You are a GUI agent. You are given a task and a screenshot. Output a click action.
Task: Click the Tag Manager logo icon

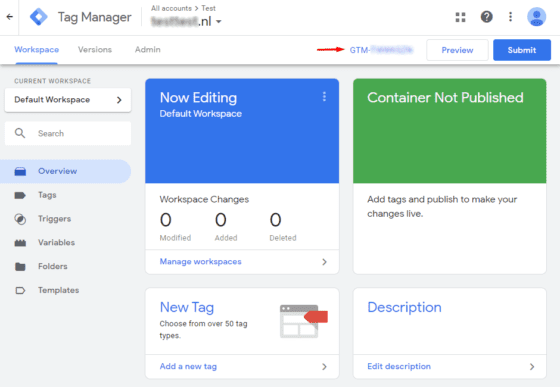click(x=39, y=17)
